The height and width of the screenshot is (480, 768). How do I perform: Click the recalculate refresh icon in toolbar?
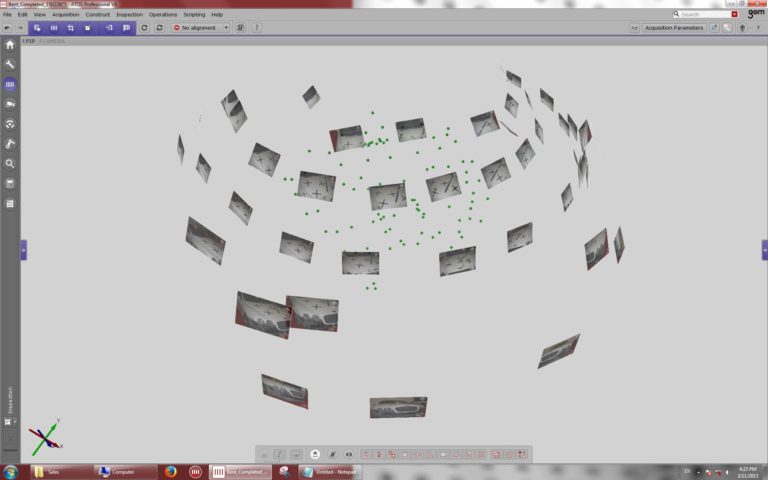145,28
